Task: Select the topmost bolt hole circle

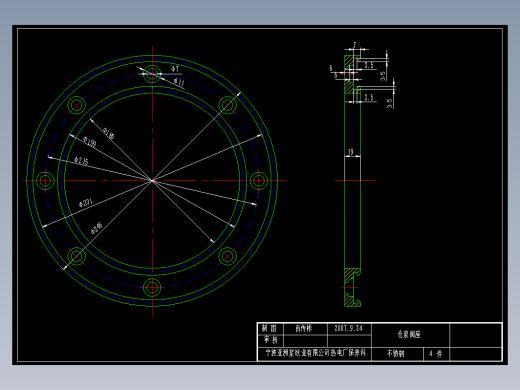Action: 152,74
